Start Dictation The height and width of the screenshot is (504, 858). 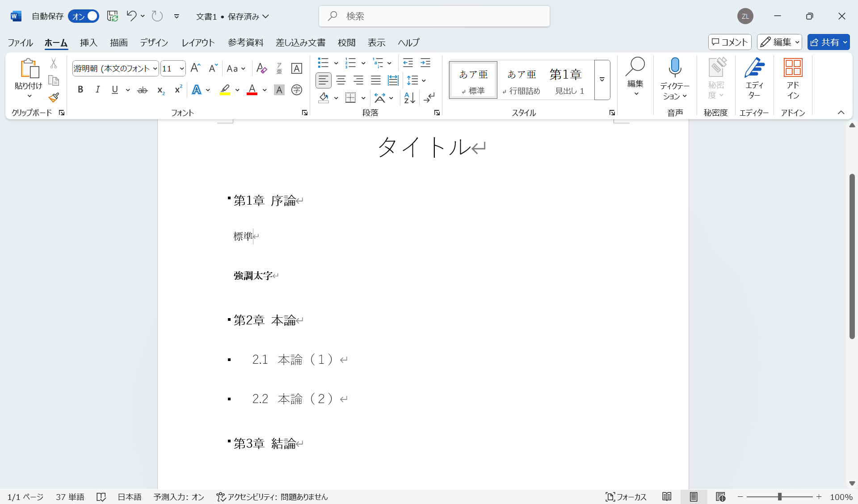coord(675,76)
